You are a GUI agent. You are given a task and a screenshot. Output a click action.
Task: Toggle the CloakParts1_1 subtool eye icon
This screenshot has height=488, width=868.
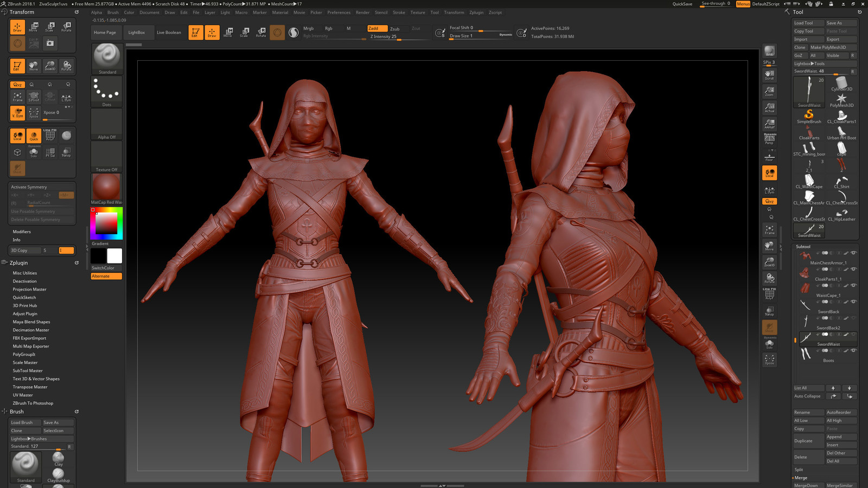pyautogui.click(x=853, y=269)
